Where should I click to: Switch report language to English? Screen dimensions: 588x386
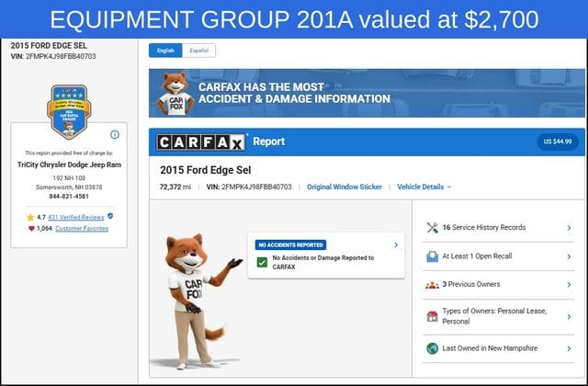click(165, 51)
